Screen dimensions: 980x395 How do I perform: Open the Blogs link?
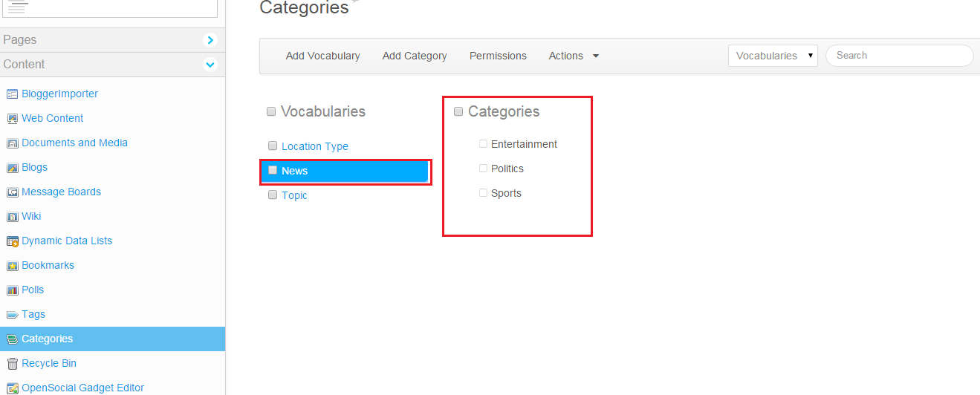34,168
